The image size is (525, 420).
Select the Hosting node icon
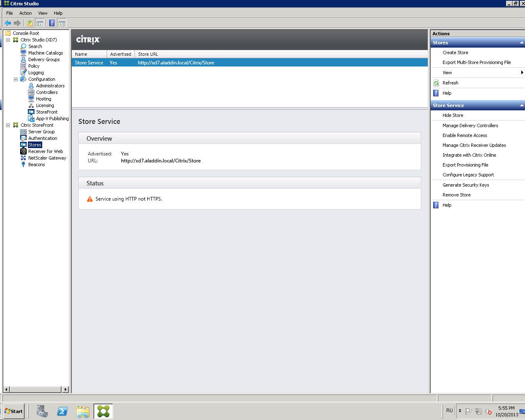(x=31, y=99)
